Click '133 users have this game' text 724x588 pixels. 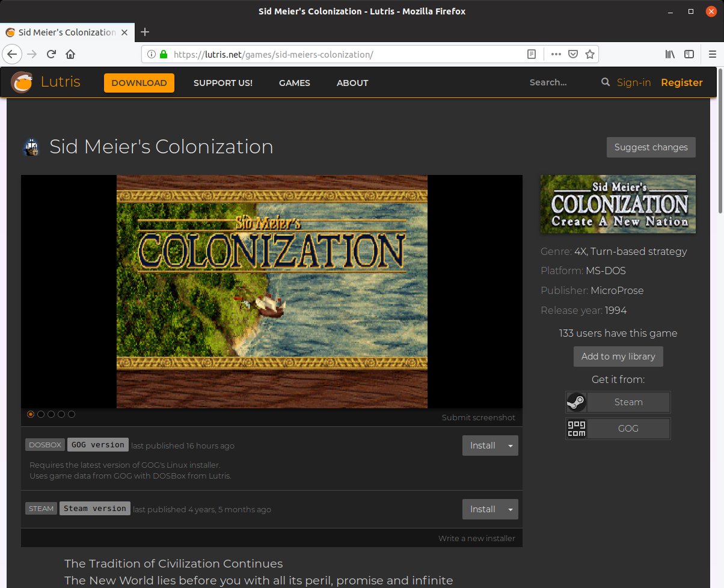618,333
